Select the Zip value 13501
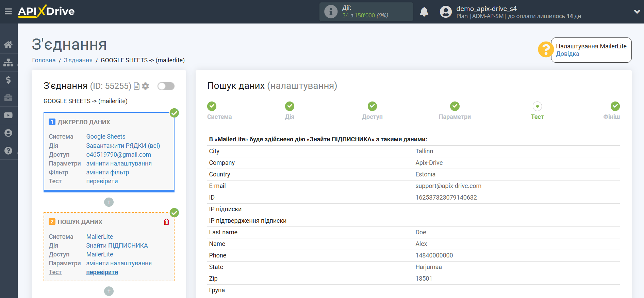Screen dimensions: 644x298 pyautogui.click(x=424, y=279)
